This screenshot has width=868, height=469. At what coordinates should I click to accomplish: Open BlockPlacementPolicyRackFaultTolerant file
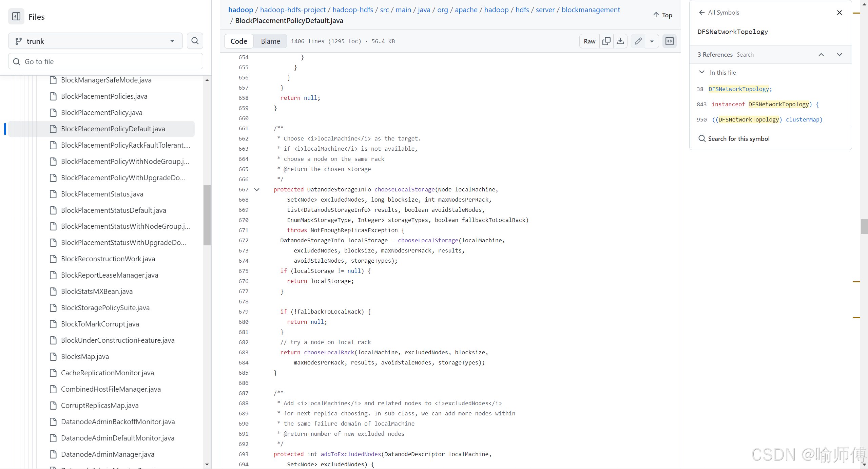click(126, 145)
